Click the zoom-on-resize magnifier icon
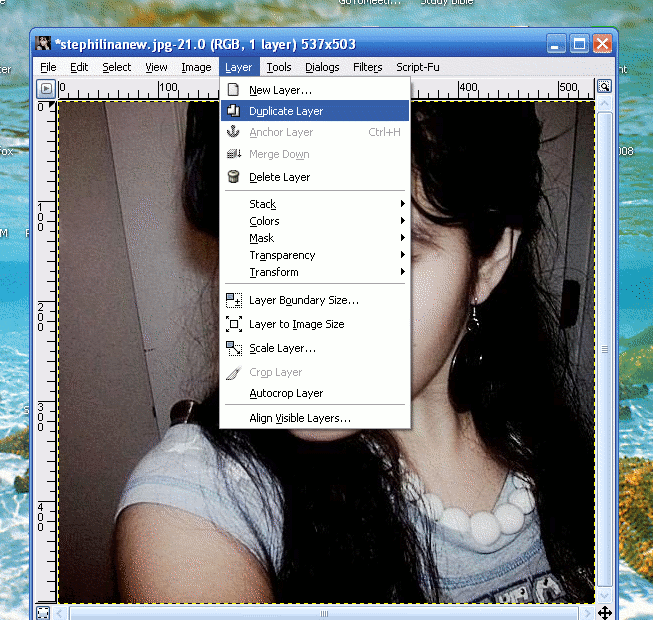 (604, 86)
